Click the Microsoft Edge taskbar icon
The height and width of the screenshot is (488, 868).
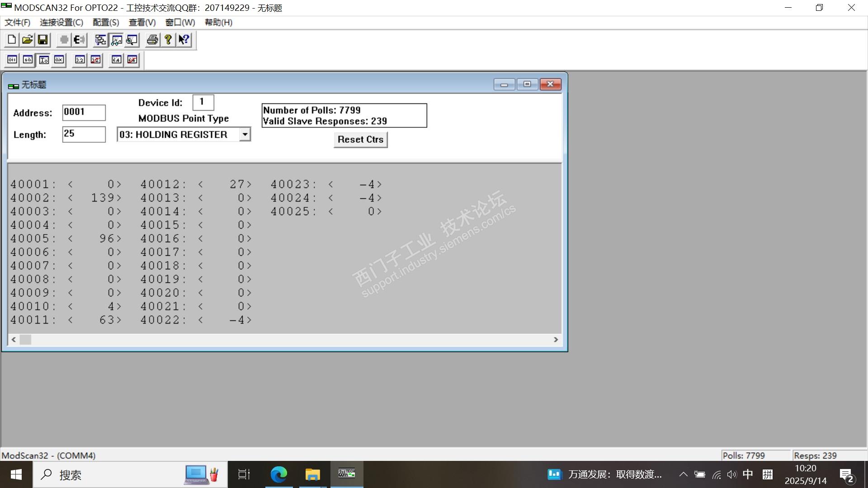pos(278,474)
